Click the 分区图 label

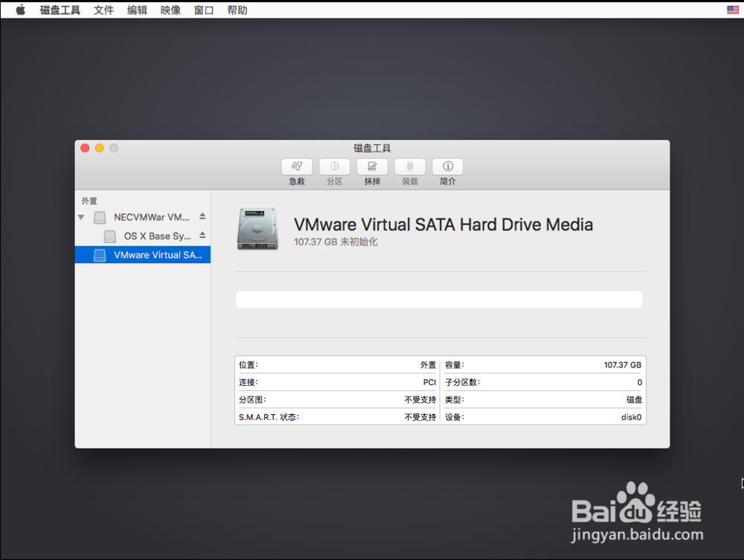[x=252, y=399]
